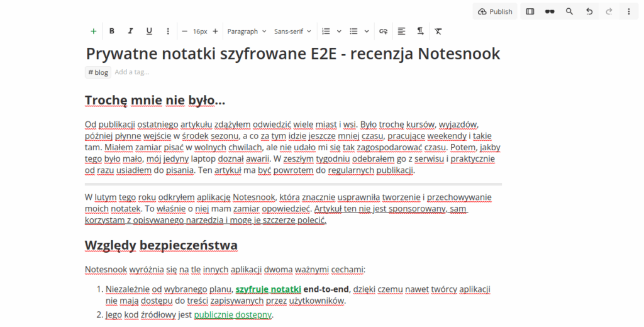Increase font size with plus button
This screenshot has height=327, width=644.
(215, 31)
